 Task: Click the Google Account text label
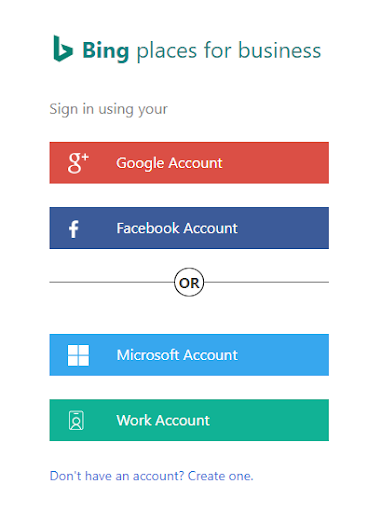point(169,163)
